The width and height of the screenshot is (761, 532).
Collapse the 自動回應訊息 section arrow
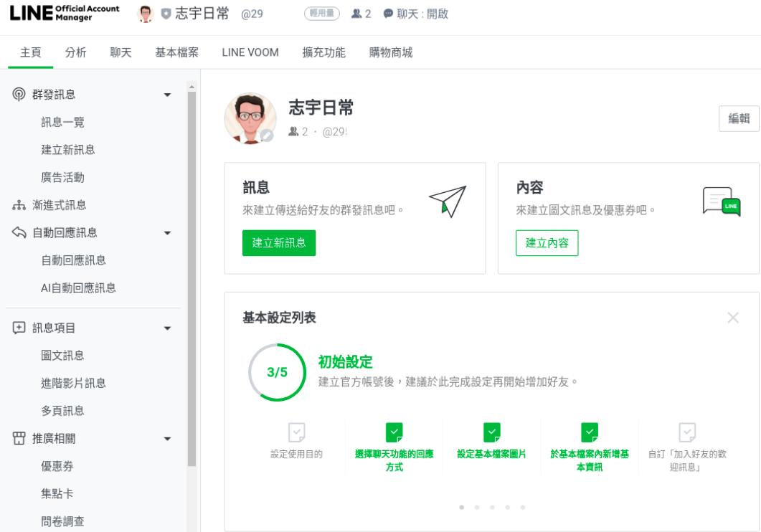coord(167,233)
